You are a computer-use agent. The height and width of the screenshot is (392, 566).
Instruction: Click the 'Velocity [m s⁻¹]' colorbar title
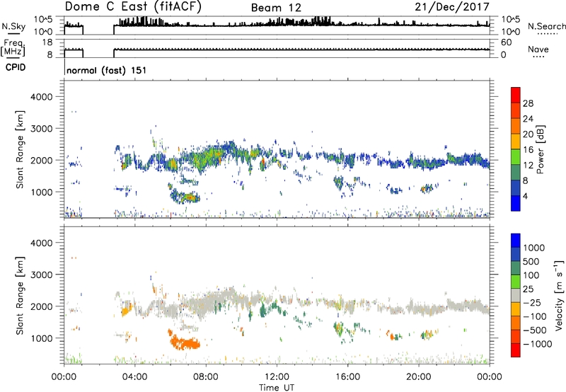558,295
